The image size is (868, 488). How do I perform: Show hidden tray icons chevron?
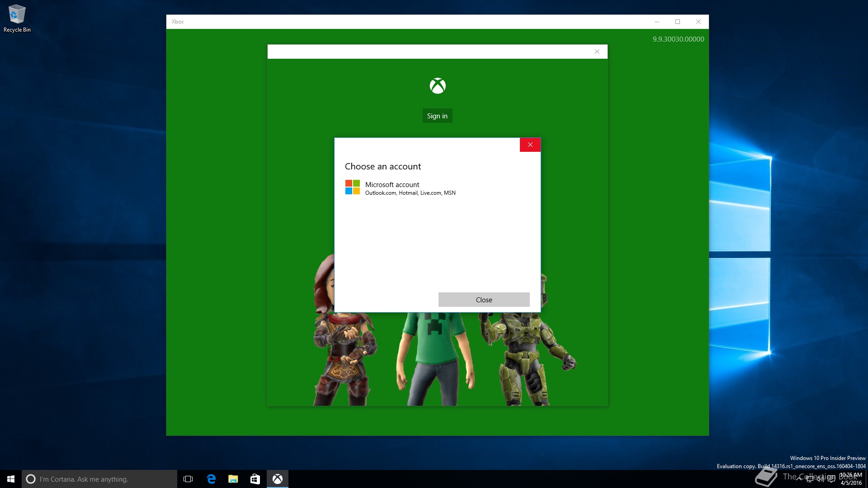pos(798,479)
